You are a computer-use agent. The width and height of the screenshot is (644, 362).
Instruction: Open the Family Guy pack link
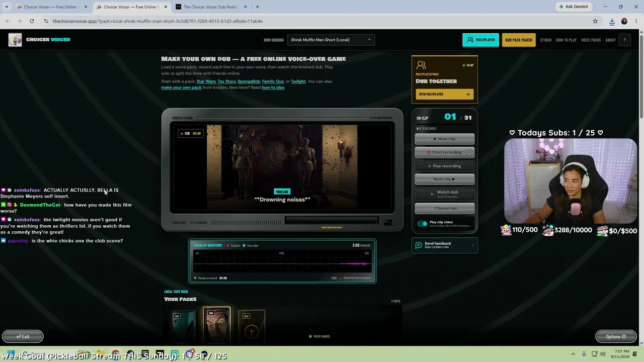pyautogui.click(x=273, y=81)
